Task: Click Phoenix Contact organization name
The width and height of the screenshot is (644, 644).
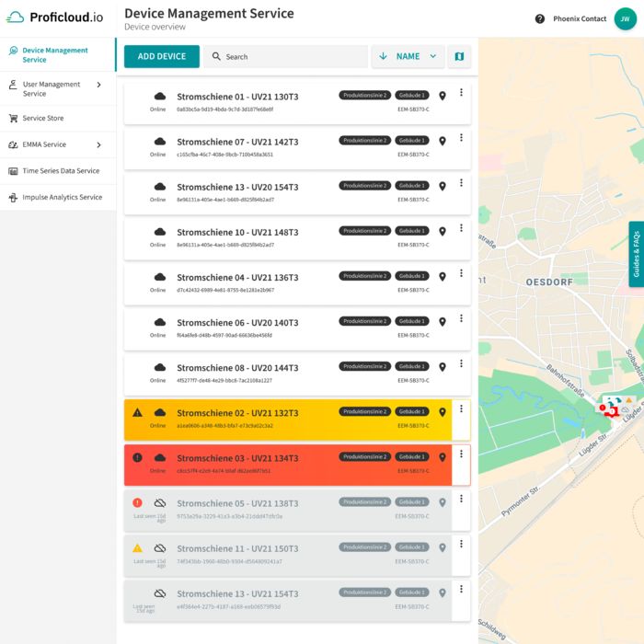Action: tap(580, 19)
